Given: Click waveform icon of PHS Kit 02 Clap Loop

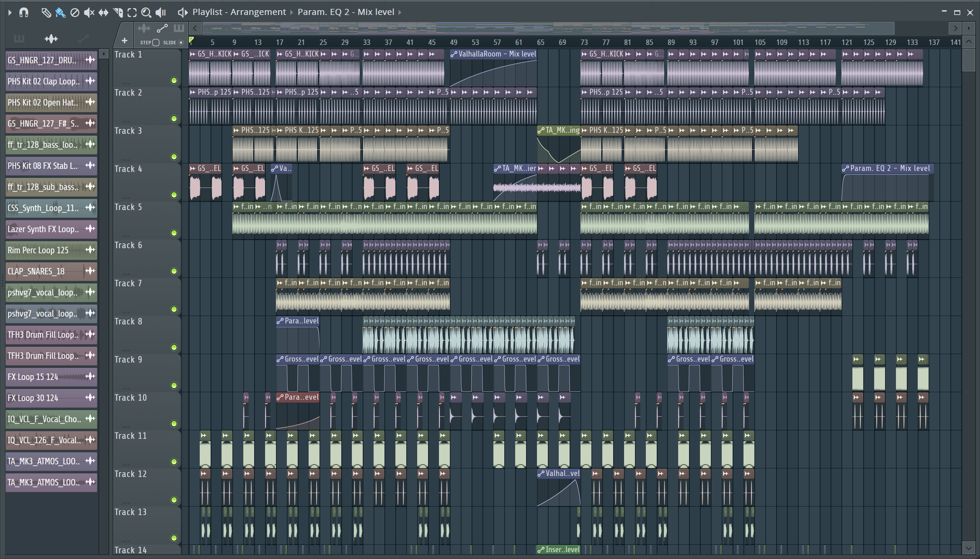Looking at the screenshot, I should 90,81.
